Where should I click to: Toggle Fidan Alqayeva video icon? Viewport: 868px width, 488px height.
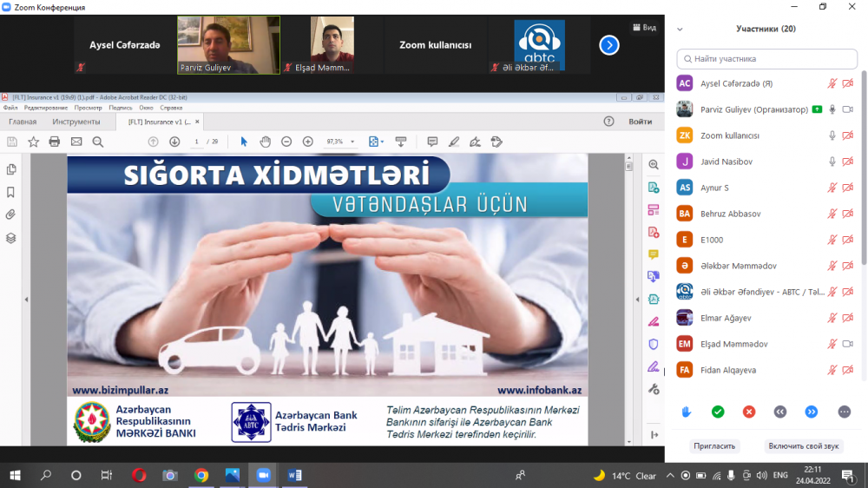tap(847, 370)
